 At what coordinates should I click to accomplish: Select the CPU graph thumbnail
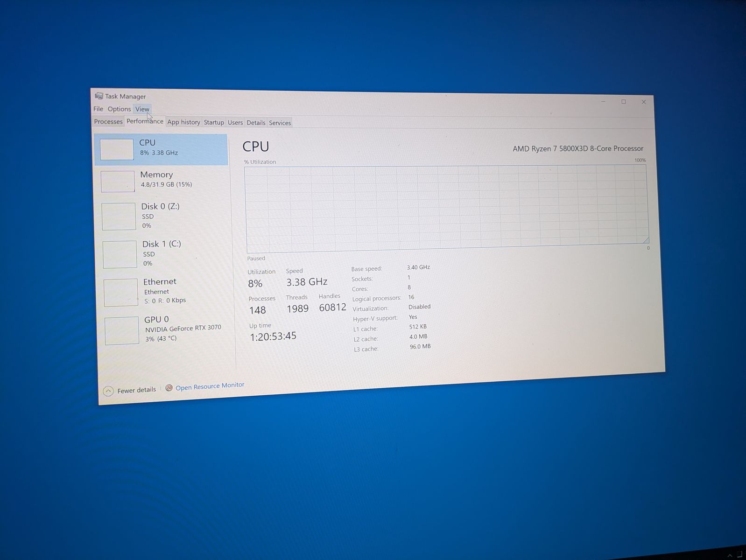point(117,149)
